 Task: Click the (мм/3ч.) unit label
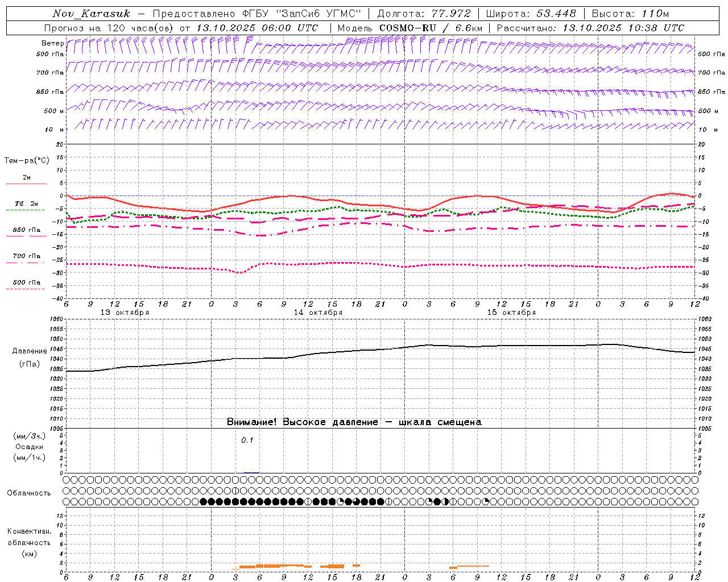click(x=30, y=436)
